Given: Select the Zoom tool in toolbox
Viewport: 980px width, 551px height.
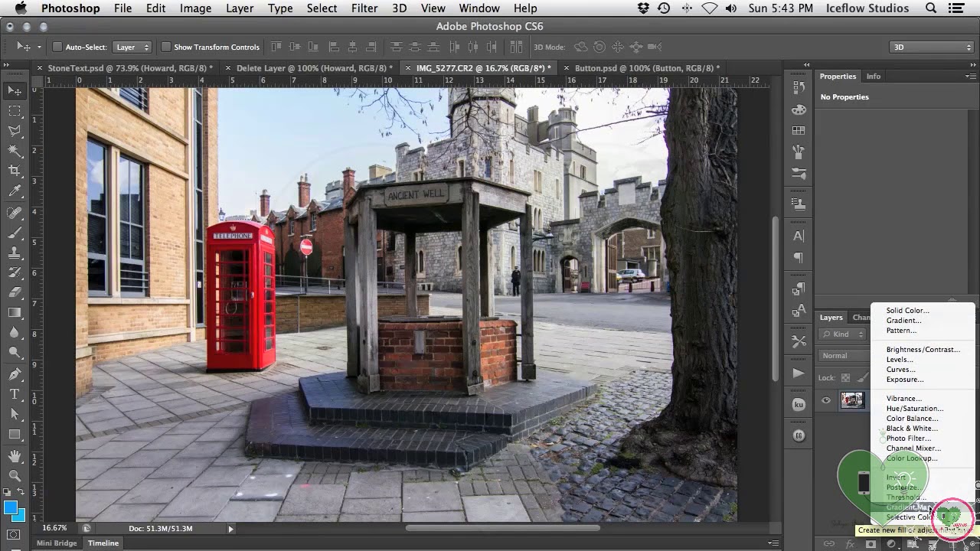Looking at the screenshot, I should pyautogui.click(x=15, y=475).
